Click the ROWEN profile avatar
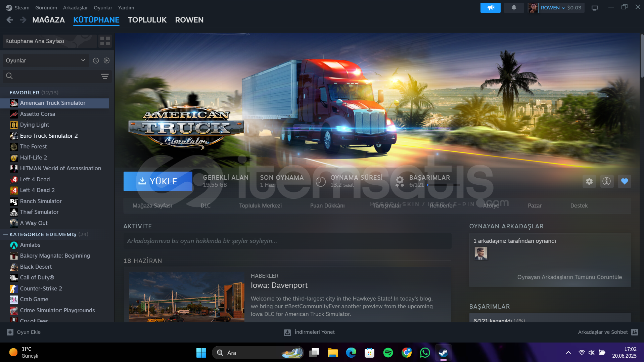The image size is (644, 362). click(533, 8)
